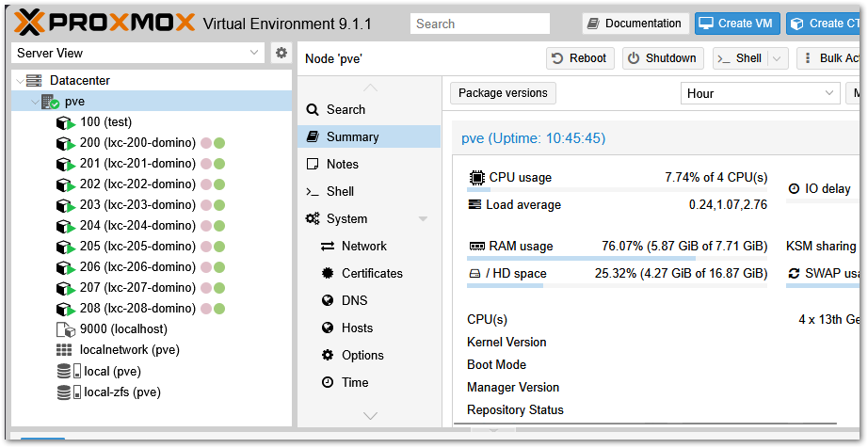Click the Create VM button
This screenshot has width=868, height=448.
737,24
